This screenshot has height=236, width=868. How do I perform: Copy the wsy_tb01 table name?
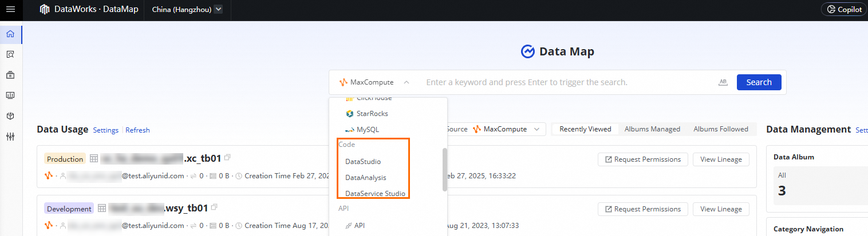(x=214, y=207)
